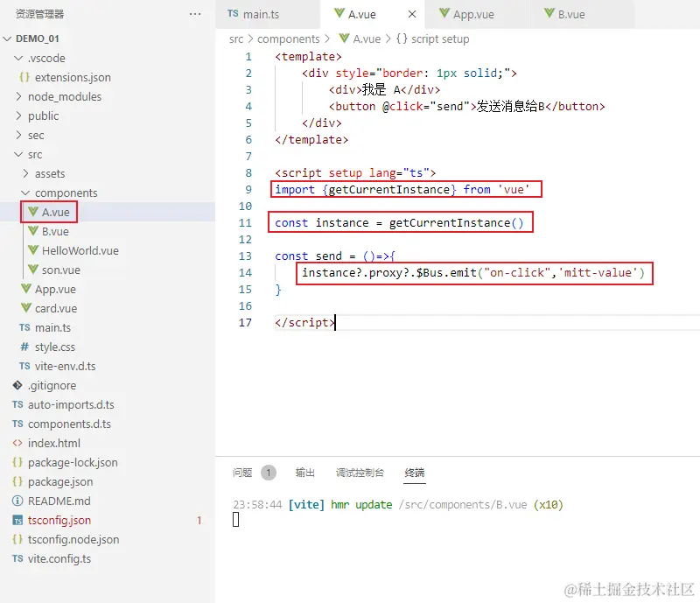The height and width of the screenshot is (603, 700).
Task: Collapse the components folder
Action: pos(25,193)
